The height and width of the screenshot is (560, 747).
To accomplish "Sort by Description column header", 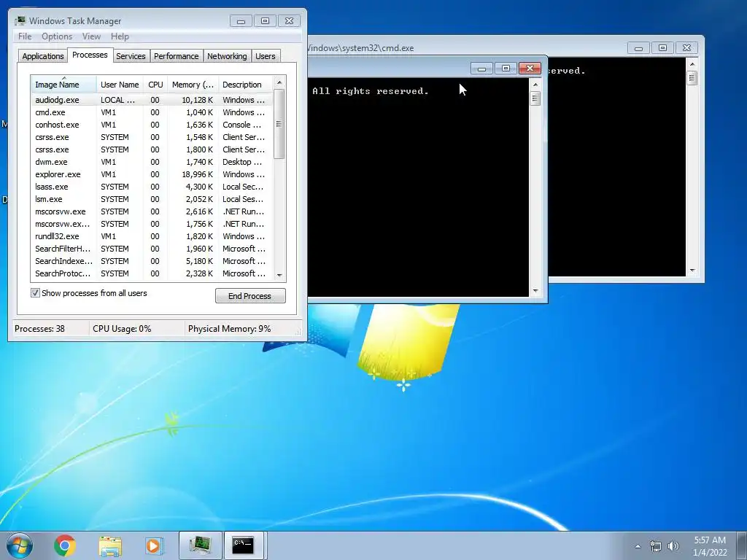I will [245, 85].
